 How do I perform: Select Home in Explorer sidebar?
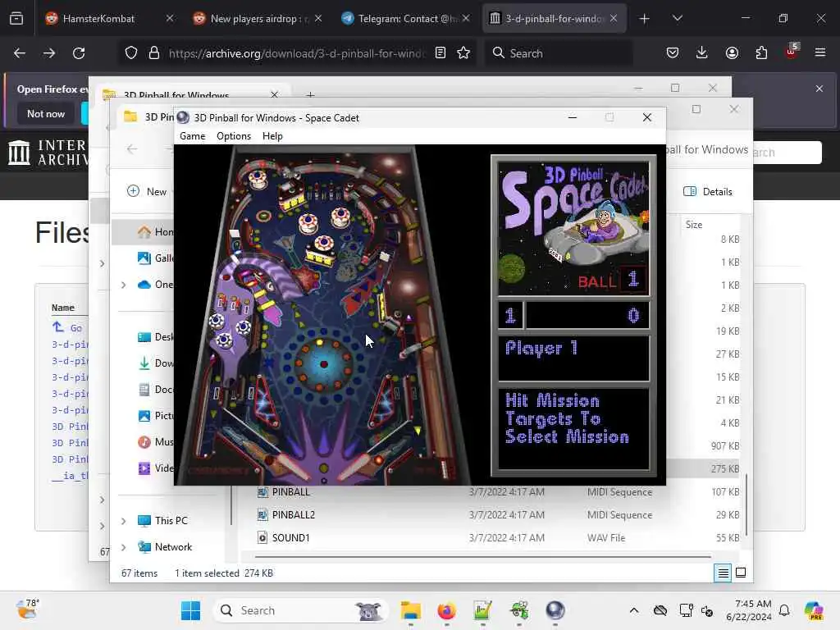point(155,232)
